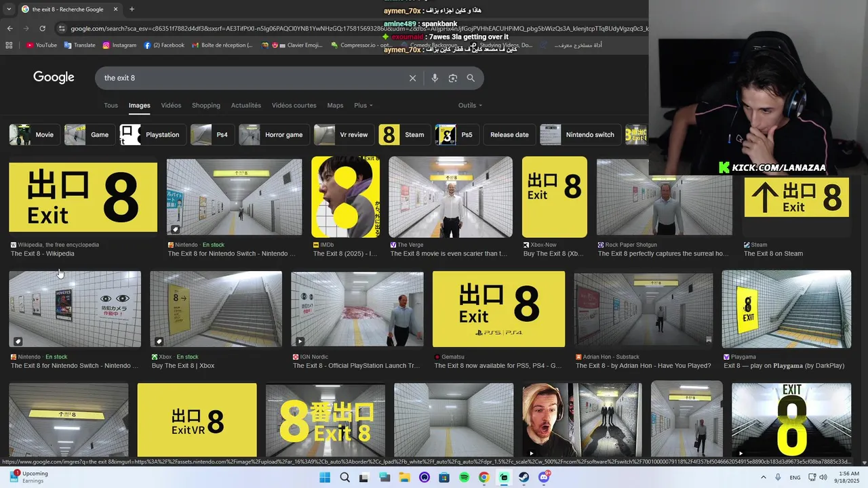Select the Game filter chip

[x=90, y=134]
